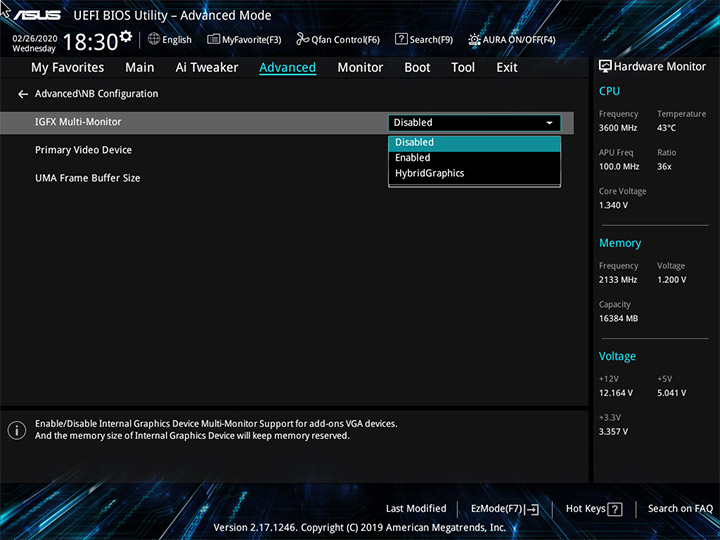The image size is (720, 540).
Task: Click APU Freq value 100.0 MHz
Action: tap(619, 167)
